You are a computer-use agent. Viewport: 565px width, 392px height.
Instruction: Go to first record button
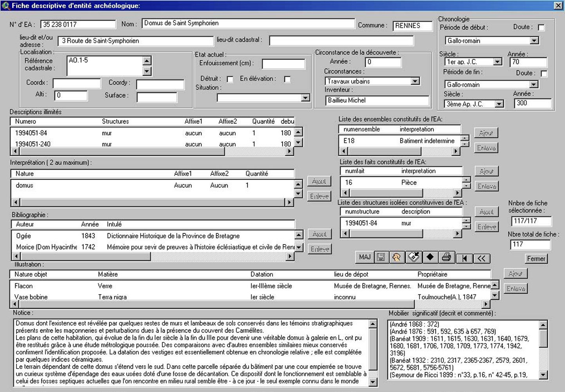(464, 258)
